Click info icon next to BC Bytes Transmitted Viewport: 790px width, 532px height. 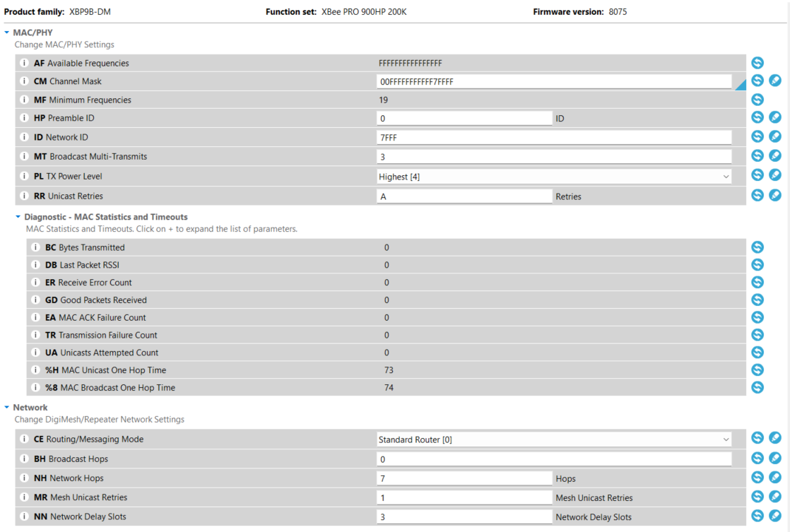click(x=36, y=247)
